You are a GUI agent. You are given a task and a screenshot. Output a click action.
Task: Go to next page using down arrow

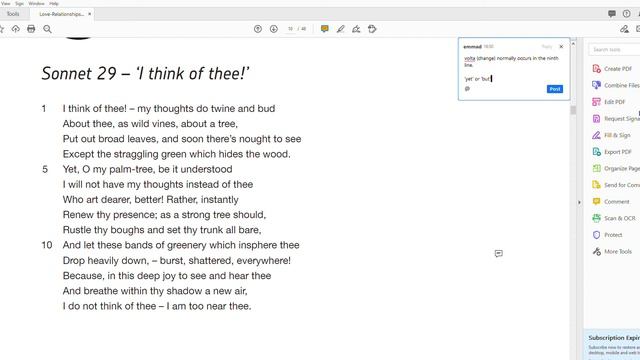pyautogui.click(x=273, y=29)
